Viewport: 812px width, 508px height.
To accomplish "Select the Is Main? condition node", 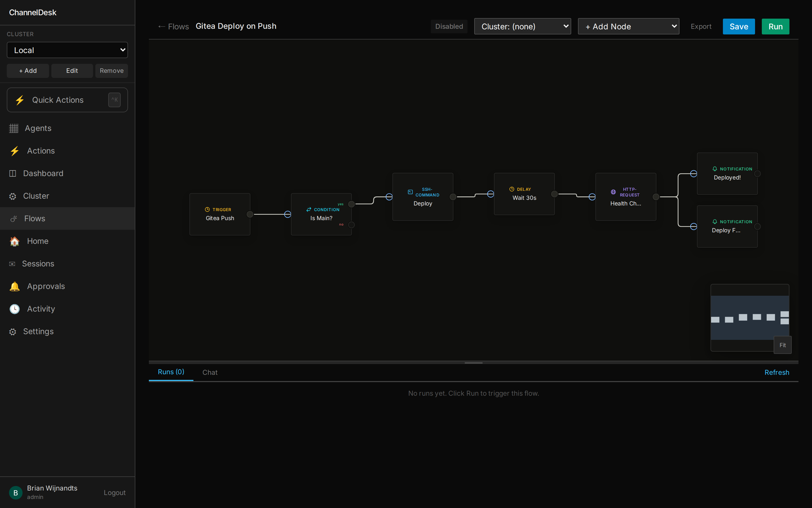I will point(321,214).
